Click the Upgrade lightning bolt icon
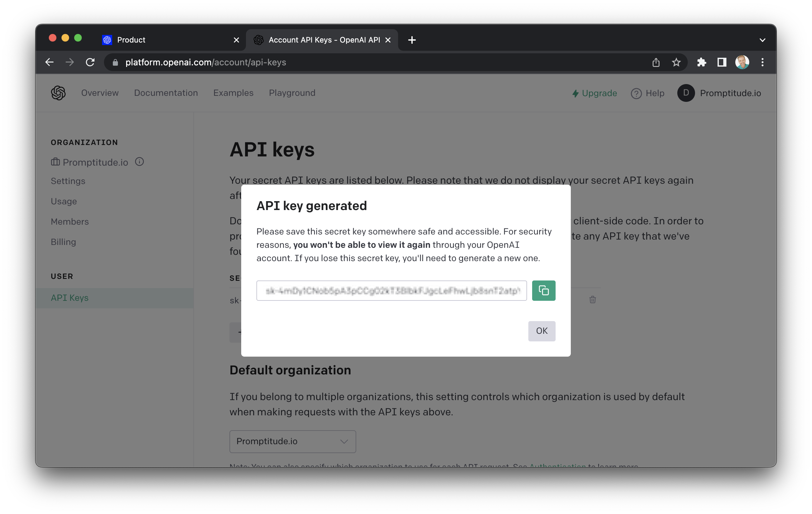The width and height of the screenshot is (812, 514). [576, 94]
